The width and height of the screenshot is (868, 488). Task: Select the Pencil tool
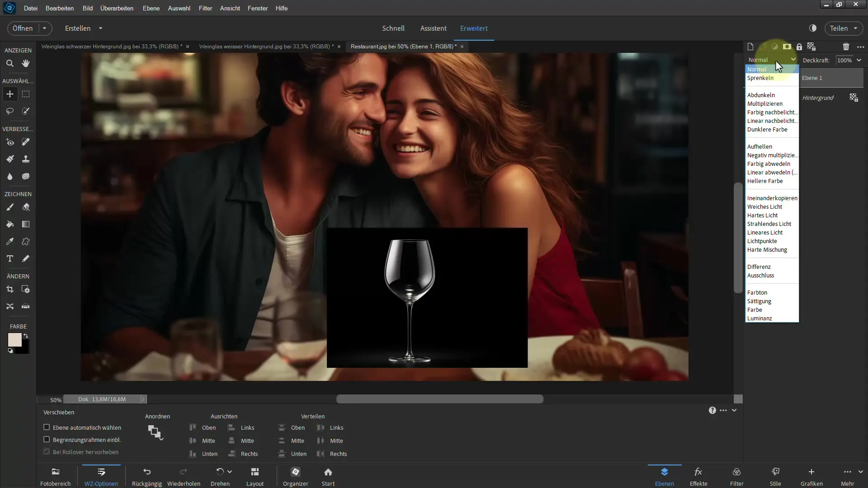(26, 258)
